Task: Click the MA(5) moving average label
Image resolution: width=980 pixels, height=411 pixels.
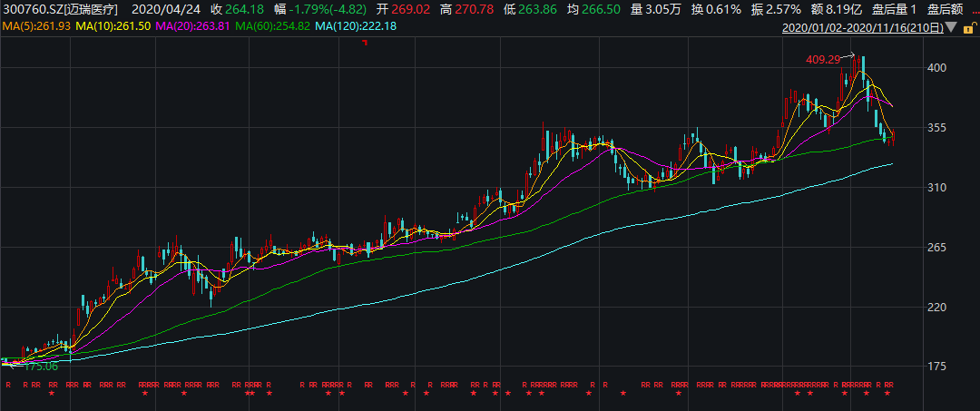Action: coord(34,28)
